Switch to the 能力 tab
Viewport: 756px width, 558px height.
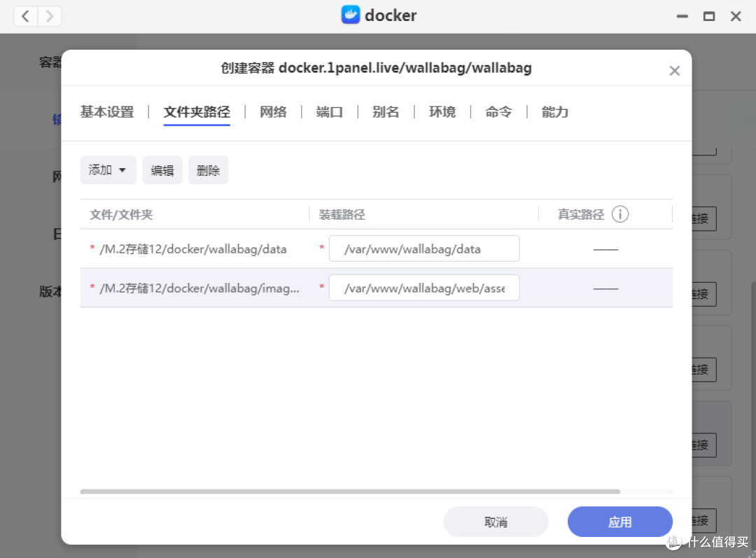[554, 112]
